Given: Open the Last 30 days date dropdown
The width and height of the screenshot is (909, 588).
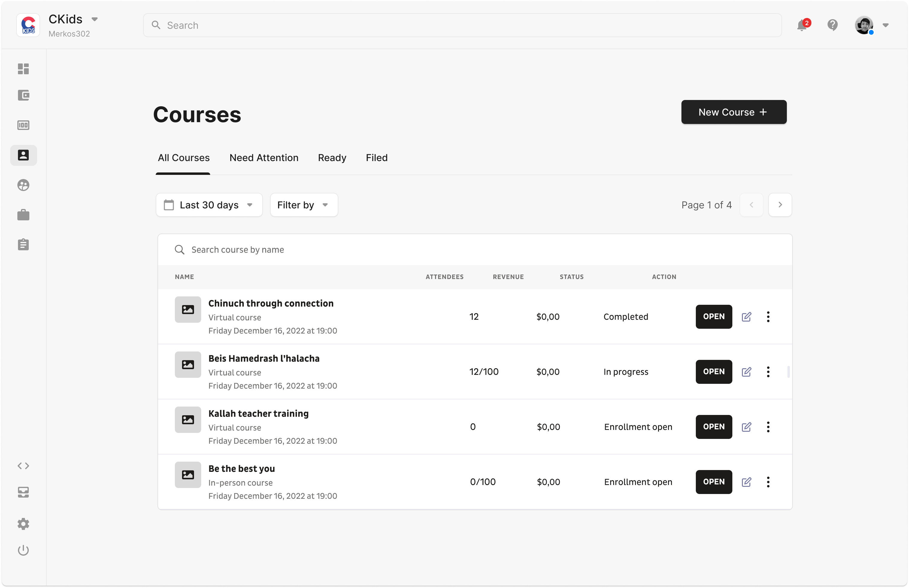Looking at the screenshot, I should point(209,205).
